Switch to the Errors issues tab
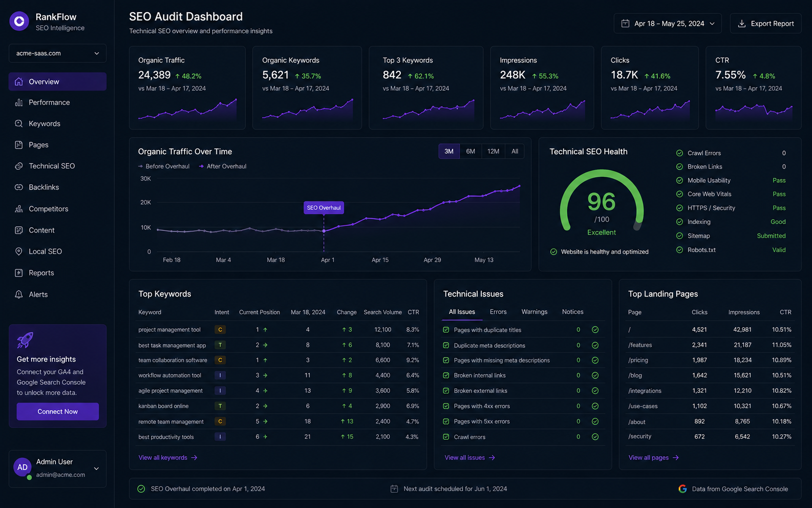Image resolution: width=812 pixels, height=508 pixels. pyautogui.click(x=498, y=312)
